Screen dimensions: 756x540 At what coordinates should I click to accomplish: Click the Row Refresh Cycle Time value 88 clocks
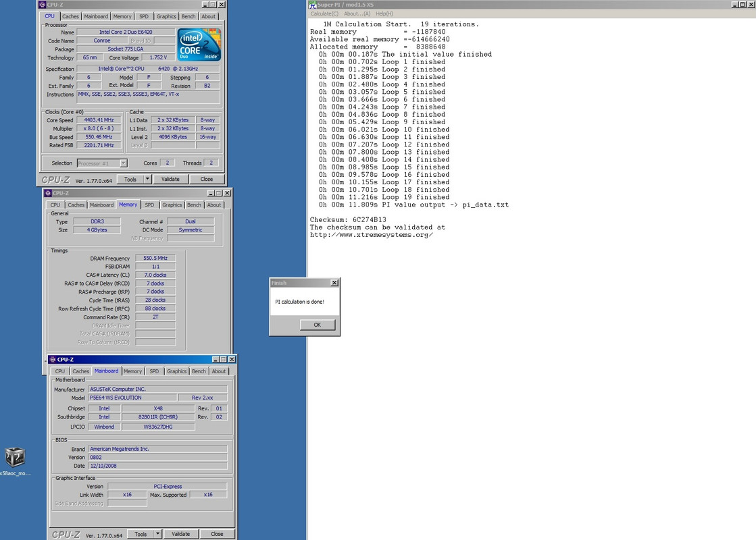(x=155, y=308)
